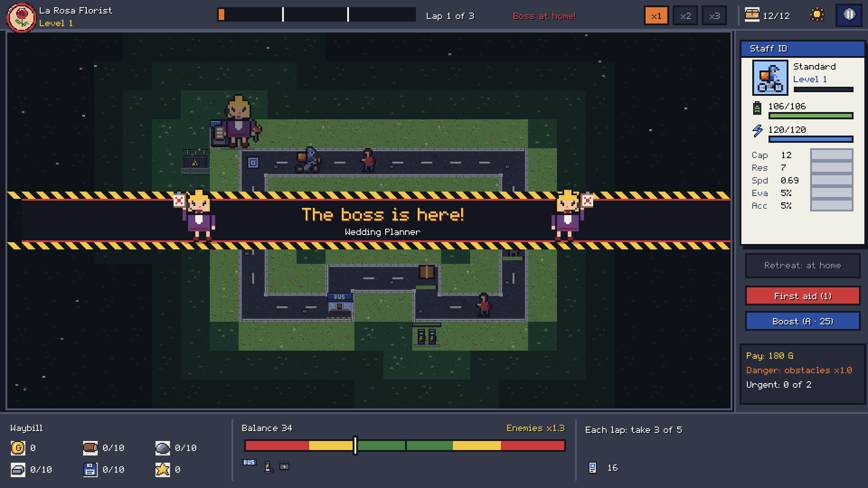This screenshot has width=868, height=488.
Task: Click the small BUS icon under balance bar
Action: (x=249, y=462)
